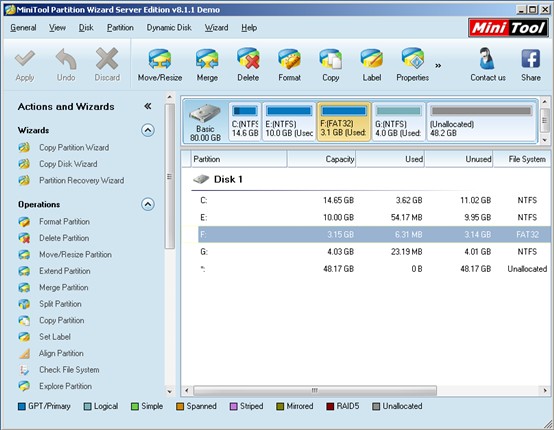Open the General menu
Image resolution: width=554 pixels, height=430 pixels.
(x=23, y=28)
